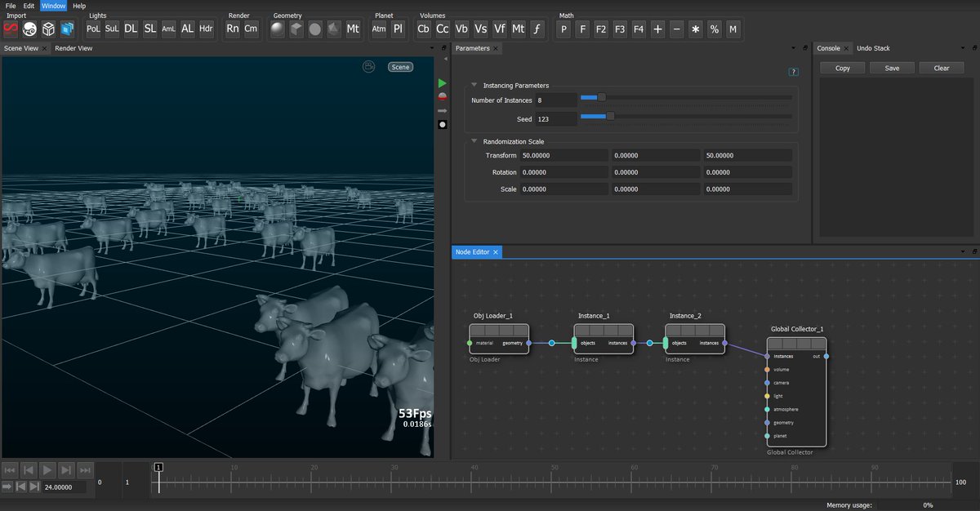Click the Rn render button
980x511 pixels.
(233, 29)
